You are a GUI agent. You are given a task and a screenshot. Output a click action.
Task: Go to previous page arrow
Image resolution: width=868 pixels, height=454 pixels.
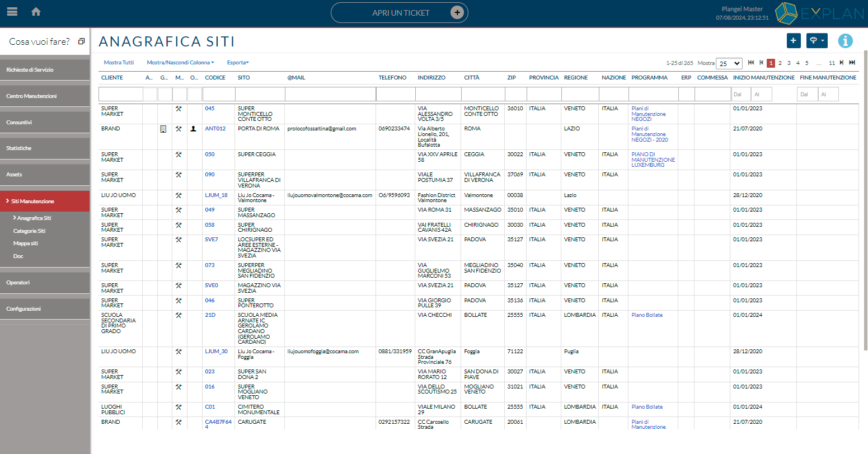click(x=761, y=63)
